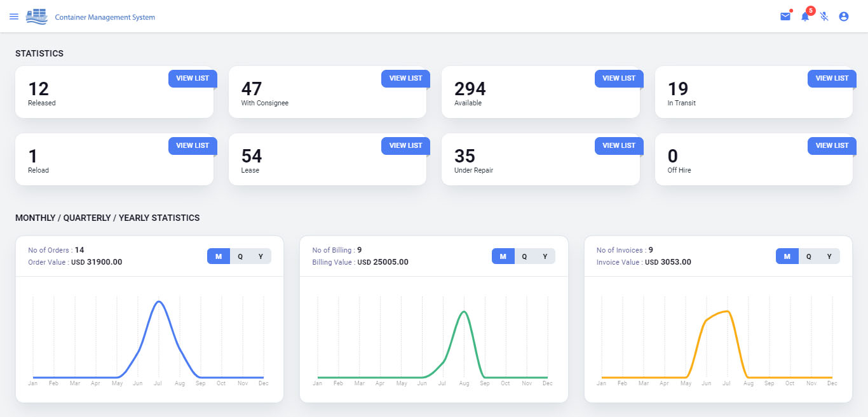Viewport: 868px width, 417px height.
Task: View list of In Transit containers
Action: tap(832, 79)
